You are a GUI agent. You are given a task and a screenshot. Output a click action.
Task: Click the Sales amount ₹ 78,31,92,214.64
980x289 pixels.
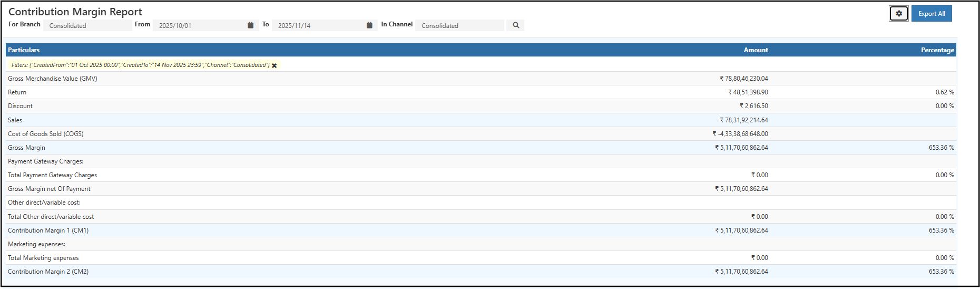point(744,120)
